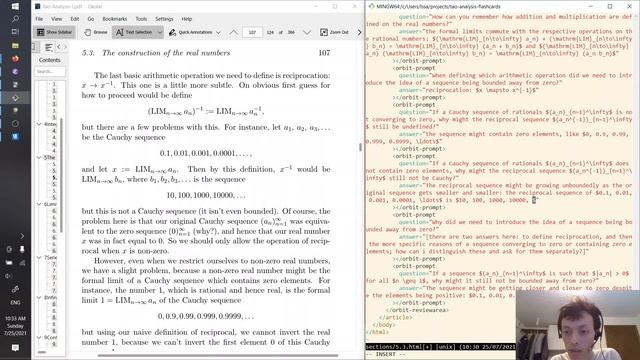The image size is (640, 360).
Task: Open the Tools menu
Action: tap(141, 19)
